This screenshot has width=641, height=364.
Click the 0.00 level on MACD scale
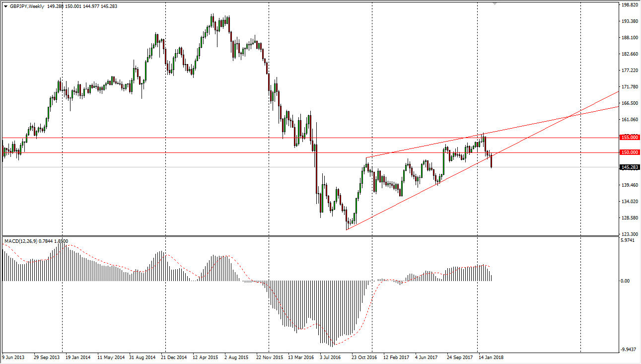[625, 281]
